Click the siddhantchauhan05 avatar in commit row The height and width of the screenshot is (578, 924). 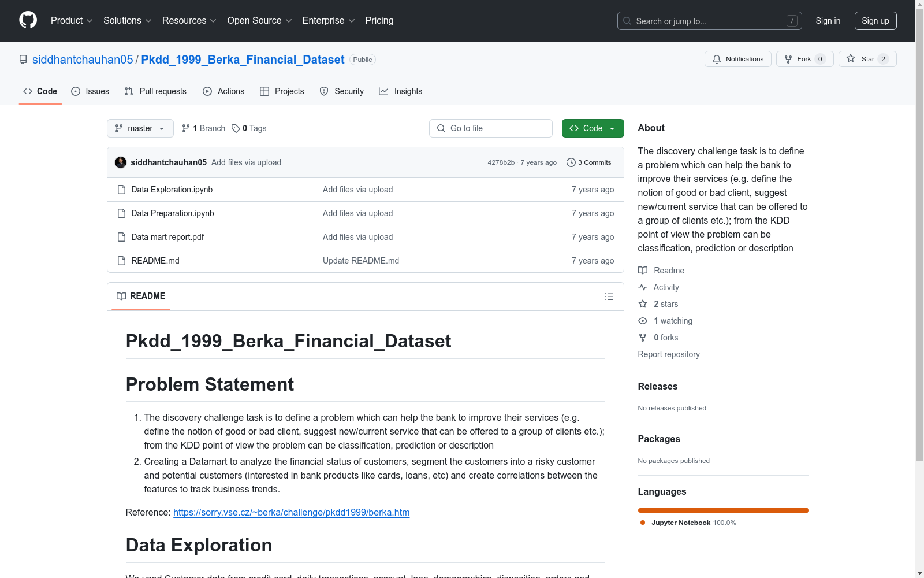point(121,162)
